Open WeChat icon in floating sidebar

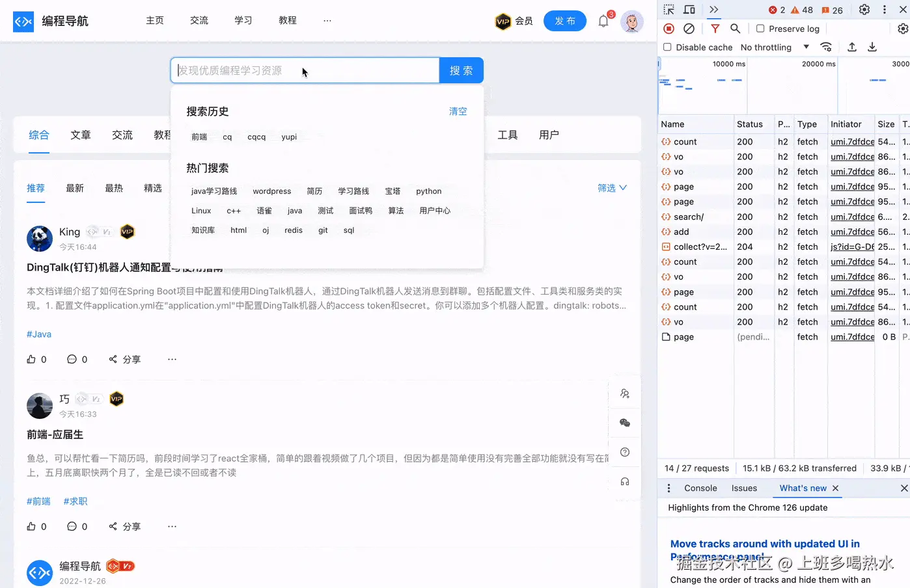click(625, 423)
